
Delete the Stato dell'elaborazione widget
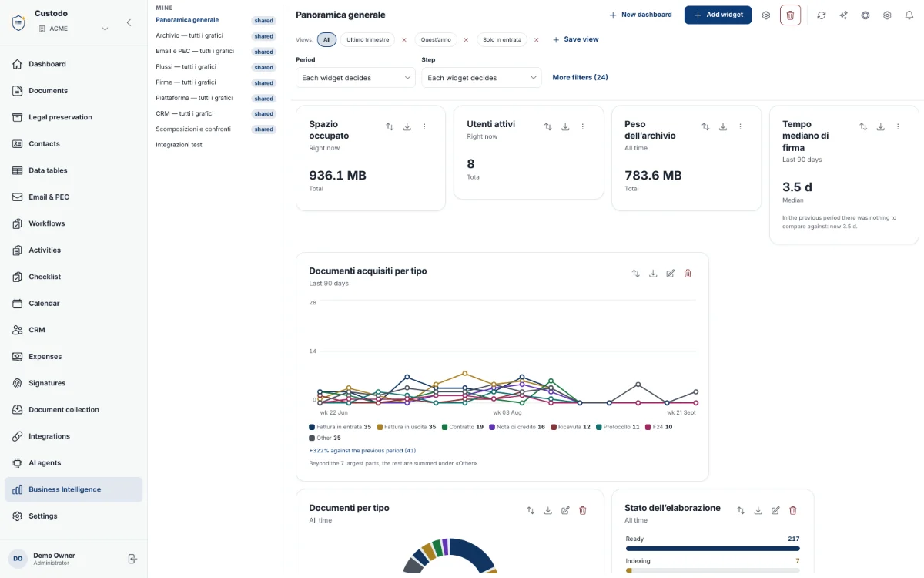pos(793,510)
